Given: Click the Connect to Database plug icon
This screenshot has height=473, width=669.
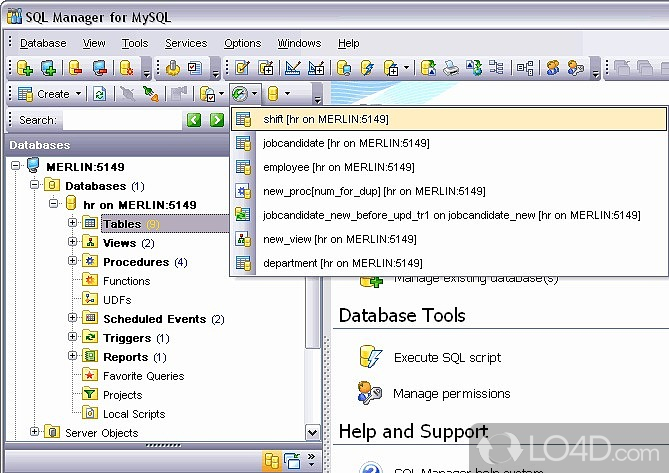Looking at the screenshot, I should point(151,94).
